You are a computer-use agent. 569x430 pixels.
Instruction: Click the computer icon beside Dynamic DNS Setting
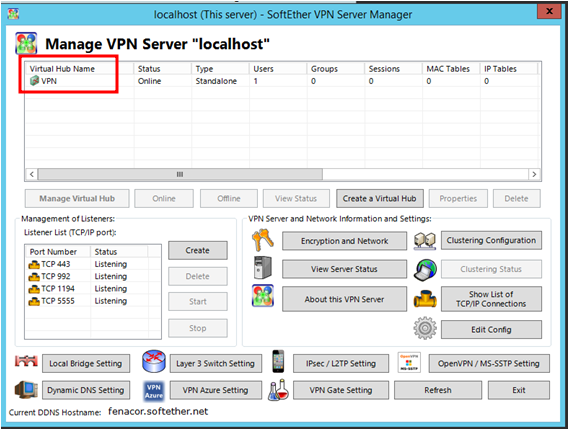click(26, 390)
